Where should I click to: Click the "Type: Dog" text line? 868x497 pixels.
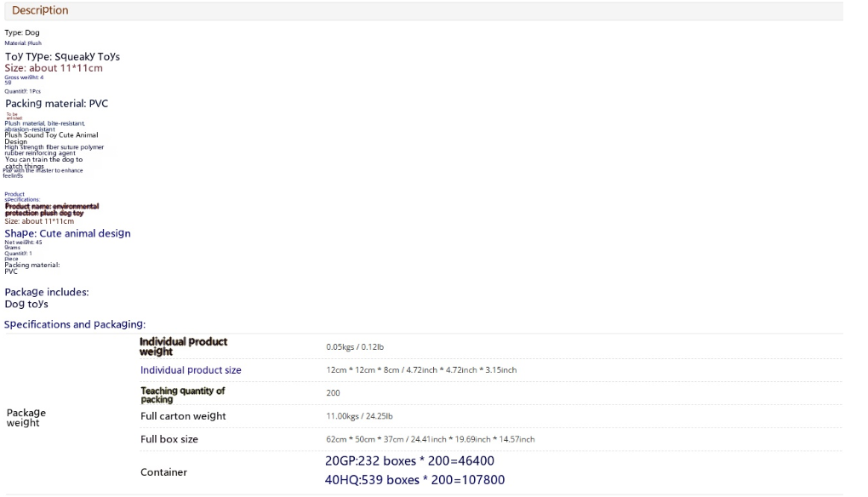[x=22, y=33]
